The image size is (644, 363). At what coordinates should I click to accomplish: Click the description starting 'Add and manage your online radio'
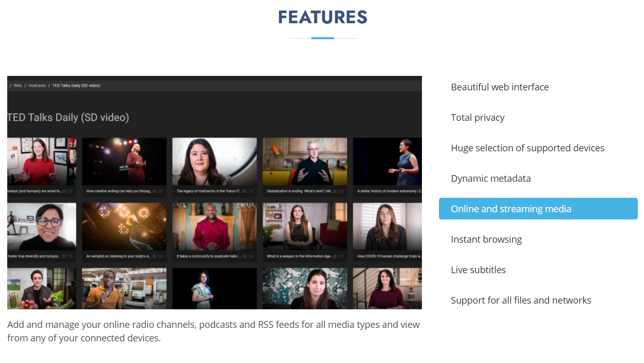tap(214, 332)
